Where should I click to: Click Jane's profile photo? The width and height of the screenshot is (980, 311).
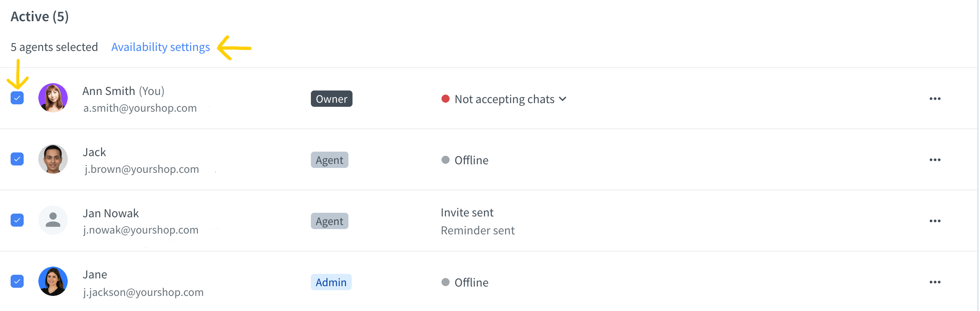pos(53,281)
